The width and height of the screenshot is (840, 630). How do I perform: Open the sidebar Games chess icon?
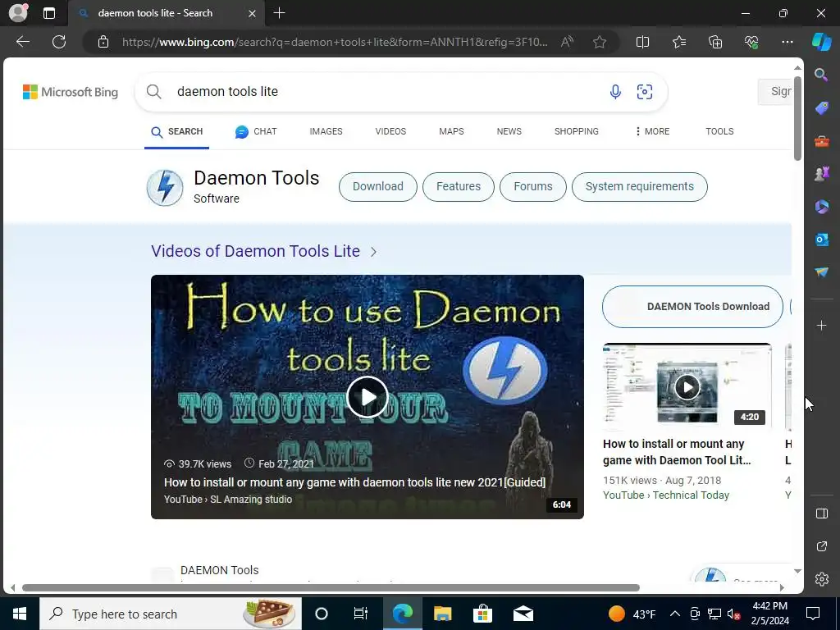point(821,174)
